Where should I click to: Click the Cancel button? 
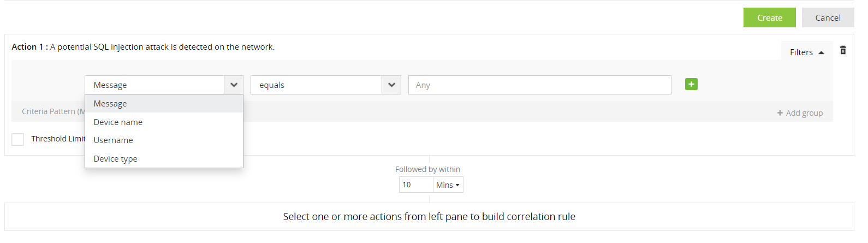click(x=828, y=18)
